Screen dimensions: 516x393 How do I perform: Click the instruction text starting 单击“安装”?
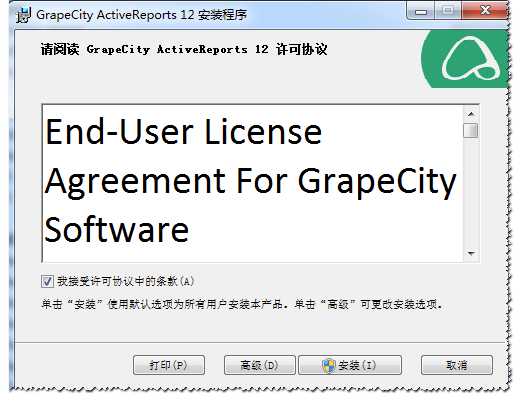pyautogui.click(x=242, y=304)
